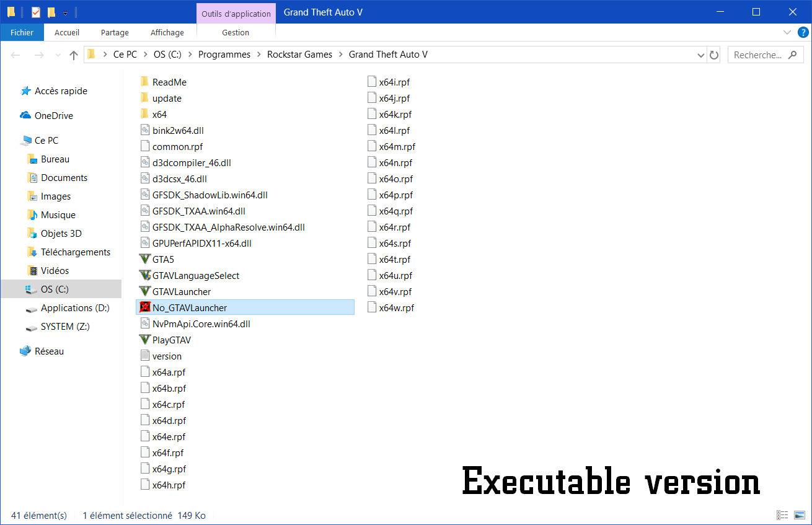This screenshot has height=525, width=812.
Task: Select Ce PC in navigation pane
Action: (x=40, y=140)
